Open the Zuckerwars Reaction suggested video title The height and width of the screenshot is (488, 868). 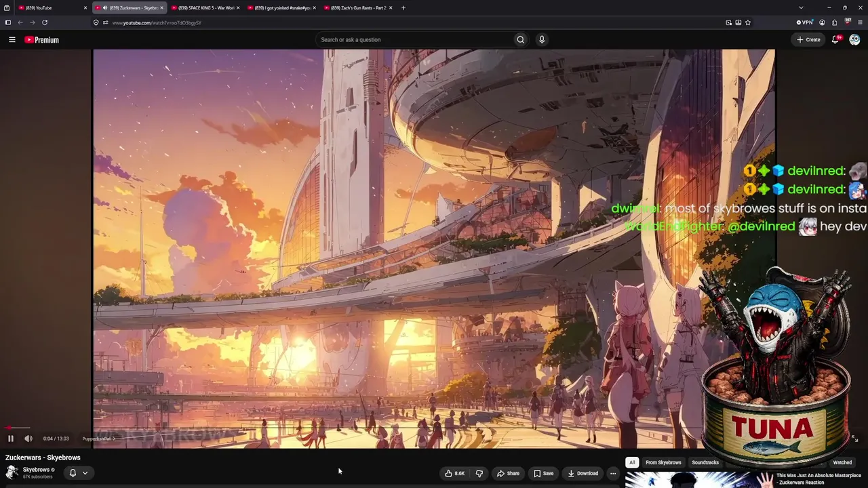coord(818,479)
